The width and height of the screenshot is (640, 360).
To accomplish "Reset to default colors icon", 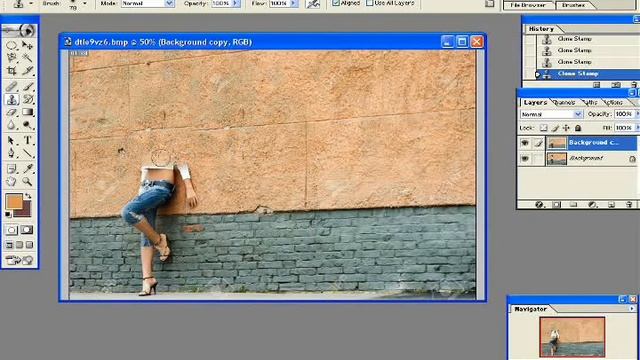I will tap(8, 214).
